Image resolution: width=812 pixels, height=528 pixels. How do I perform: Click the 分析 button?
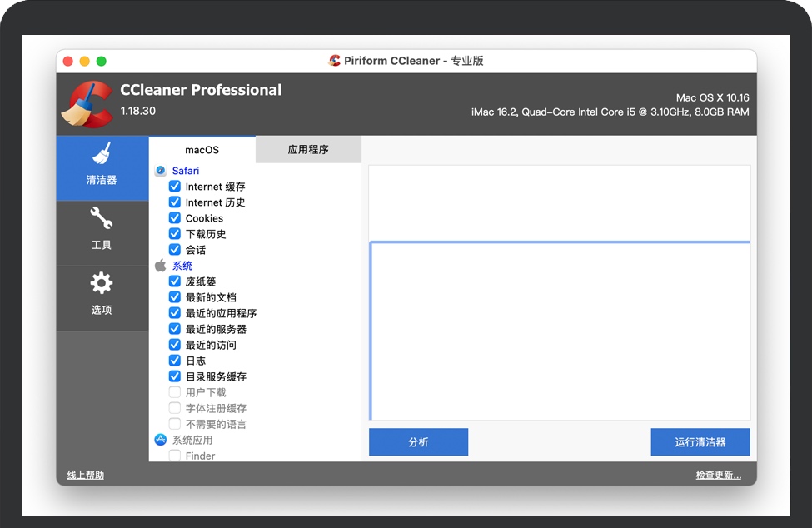tap(418, 442)
